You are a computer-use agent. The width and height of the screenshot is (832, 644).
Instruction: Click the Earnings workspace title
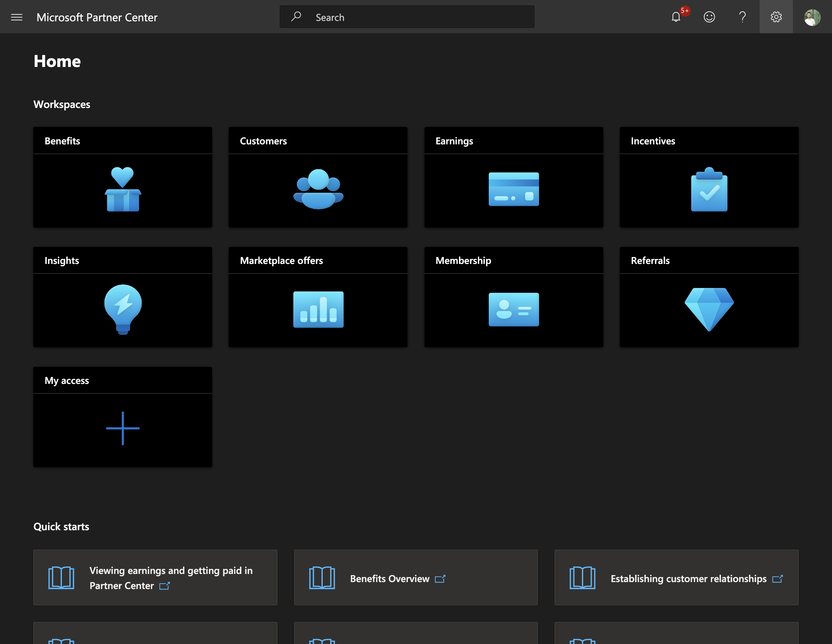(x=454, y=141)
